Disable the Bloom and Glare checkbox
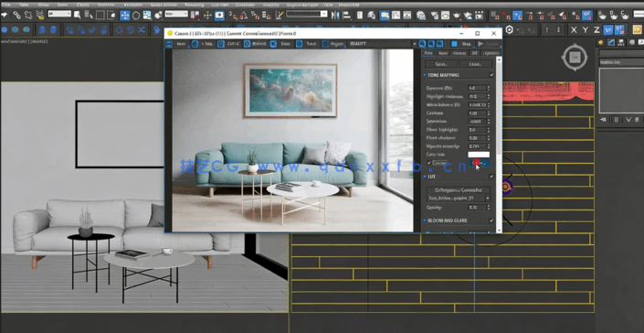Viewport: 644px width, 333px height. (x=491, y=220)
